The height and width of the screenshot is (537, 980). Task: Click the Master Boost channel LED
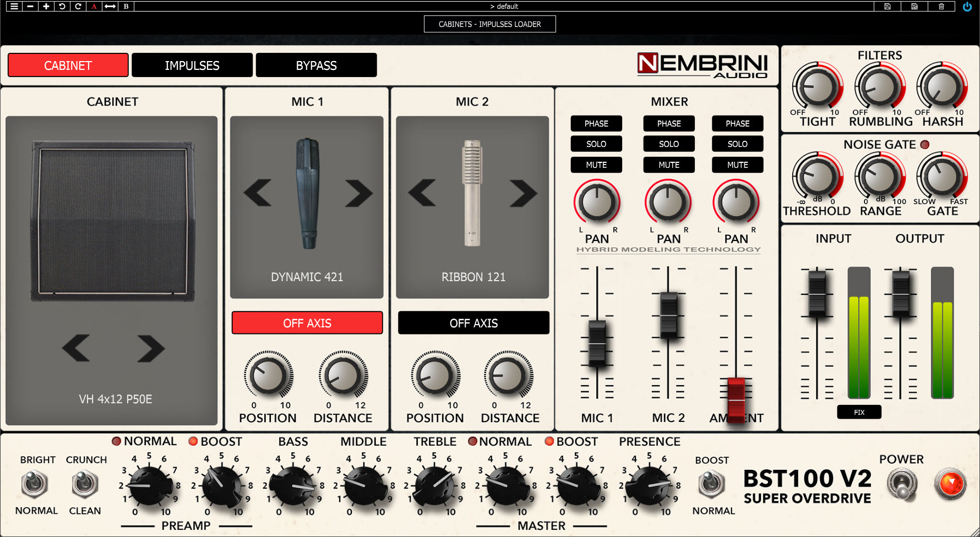[549, 441]
